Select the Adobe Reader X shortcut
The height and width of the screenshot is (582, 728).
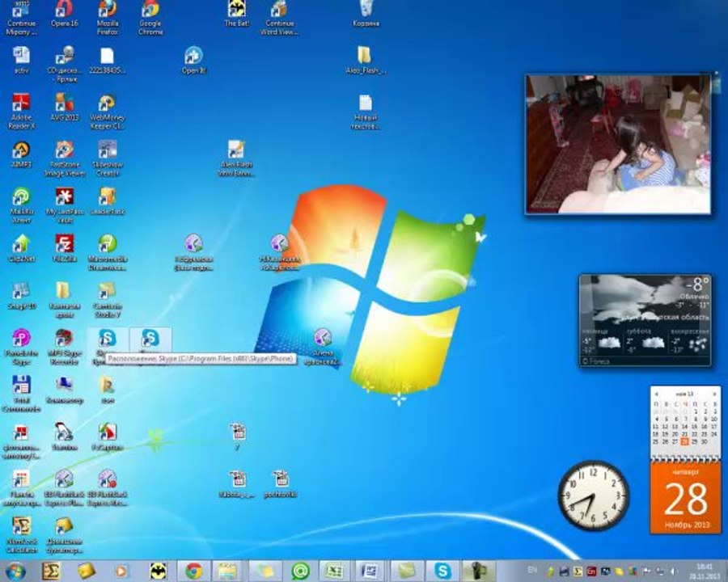coord(21,112)
